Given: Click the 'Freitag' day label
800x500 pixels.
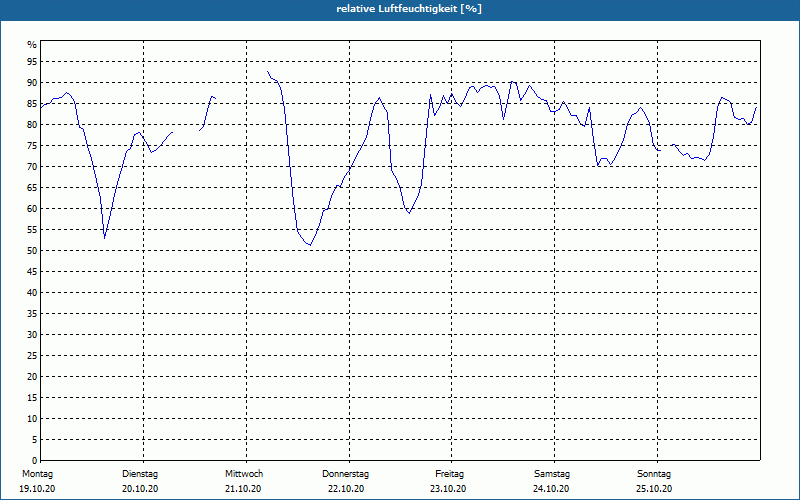Looking at the screenshot, I should coord(449,474).
